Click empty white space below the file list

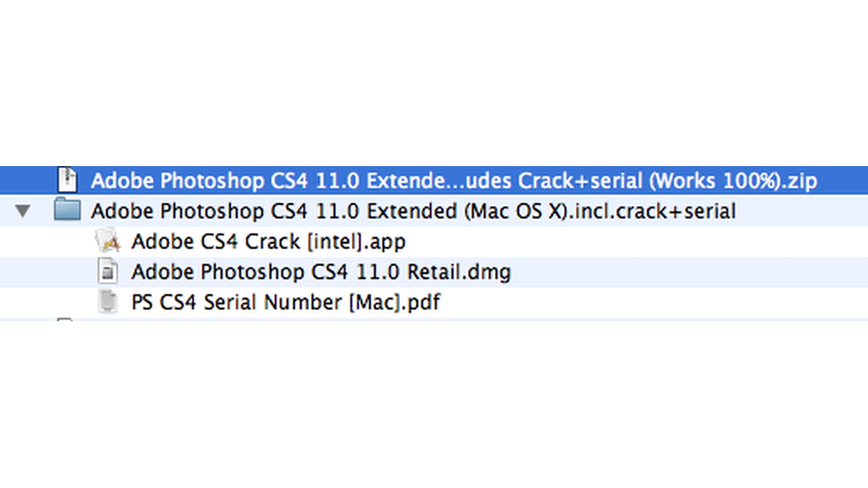point(434,407)
